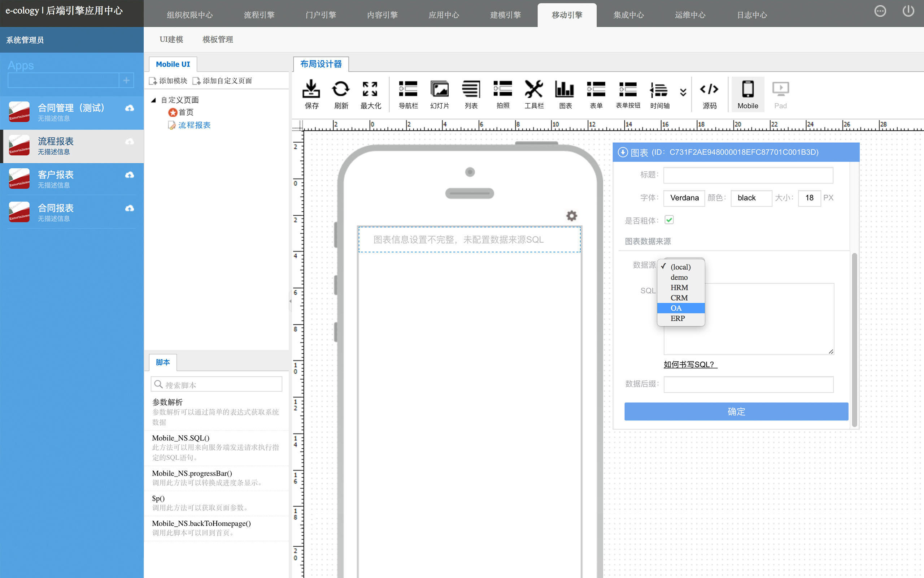This screenshot has height=578, width=924.
Task: Open the 组织权限中心 top tab
Action: [190, 15]
